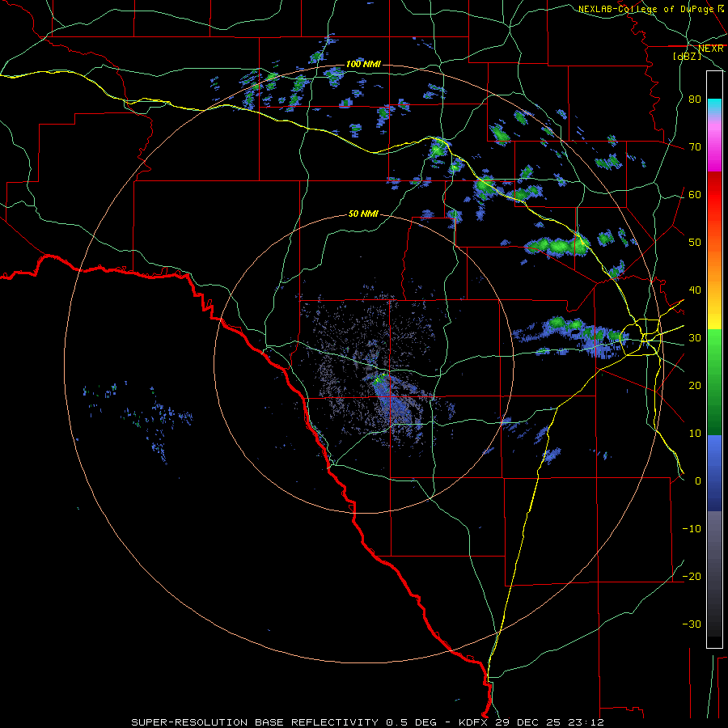Image resolution: width=728 pixels, height=728 pixels.
Task: Click the 10 dBZ scale value
Action: (x=695, y=434)
